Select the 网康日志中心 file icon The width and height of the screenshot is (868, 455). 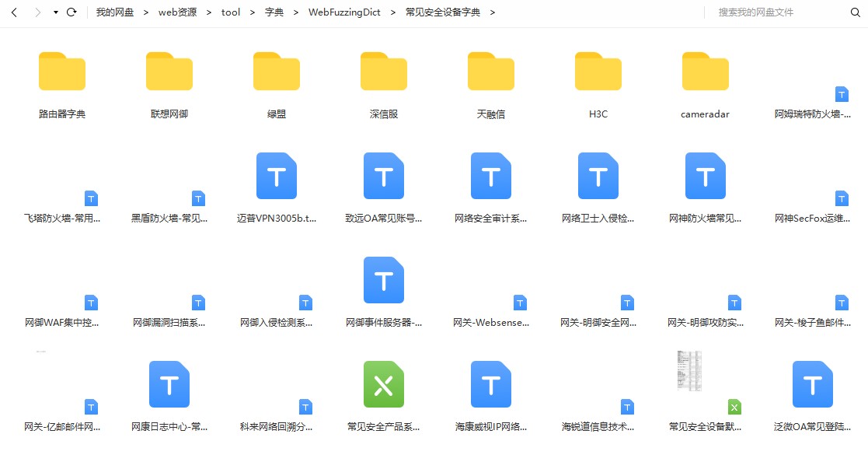169,384
